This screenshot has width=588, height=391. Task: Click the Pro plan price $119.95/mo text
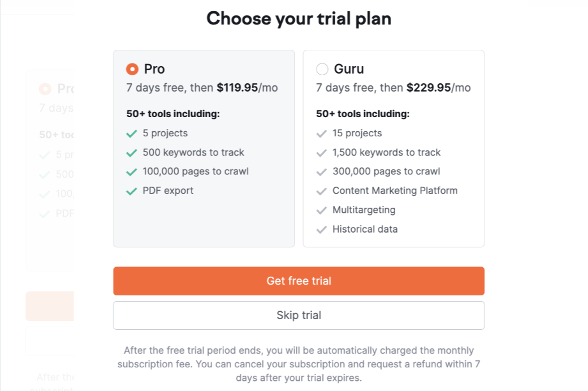point(247,88)
